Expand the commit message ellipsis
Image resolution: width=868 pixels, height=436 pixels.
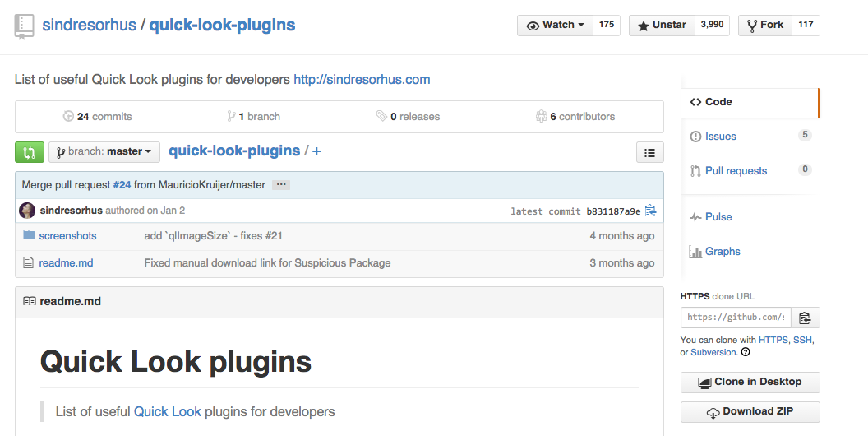[280, 185]
